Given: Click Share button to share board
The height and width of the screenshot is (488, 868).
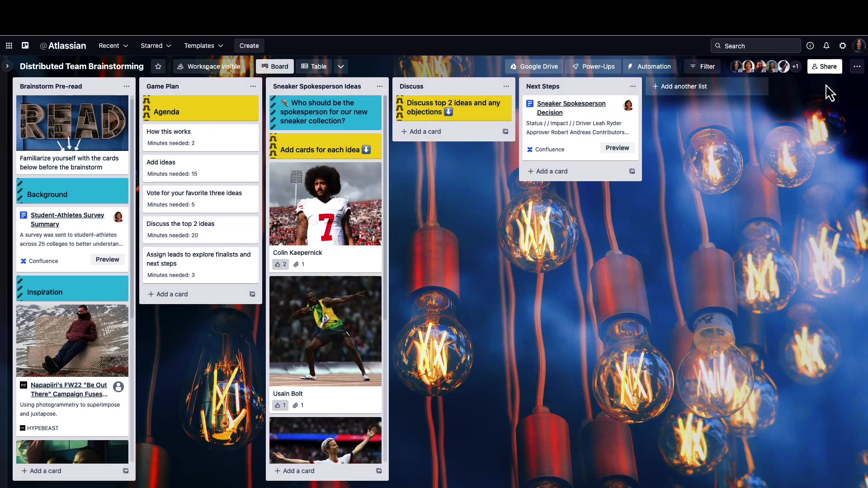Looking at the screenshot, I should 825,66.
